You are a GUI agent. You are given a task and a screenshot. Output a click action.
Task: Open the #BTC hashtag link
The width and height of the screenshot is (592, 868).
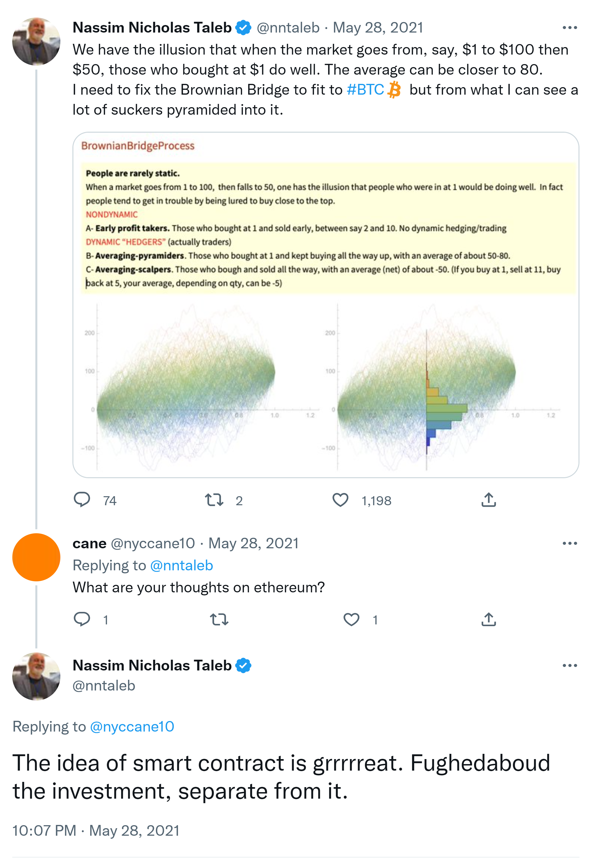365,90
